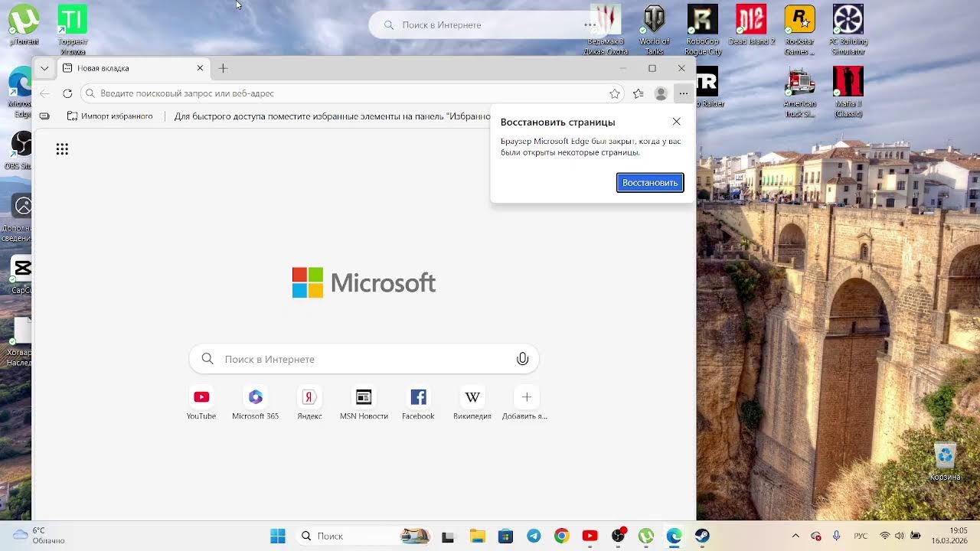Click Импорт избранного on favorites bar
Screen dimensions: 980x551
pos(110,116)
